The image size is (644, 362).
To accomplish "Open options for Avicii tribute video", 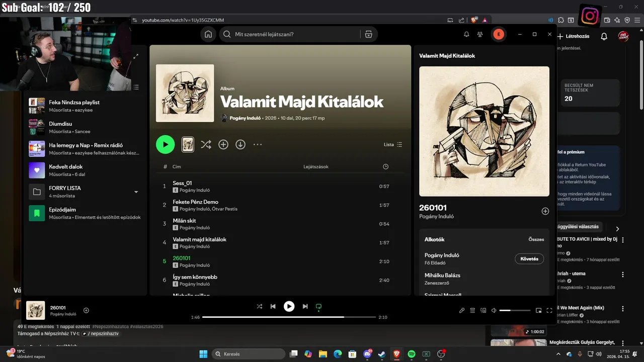I will 623,240.
